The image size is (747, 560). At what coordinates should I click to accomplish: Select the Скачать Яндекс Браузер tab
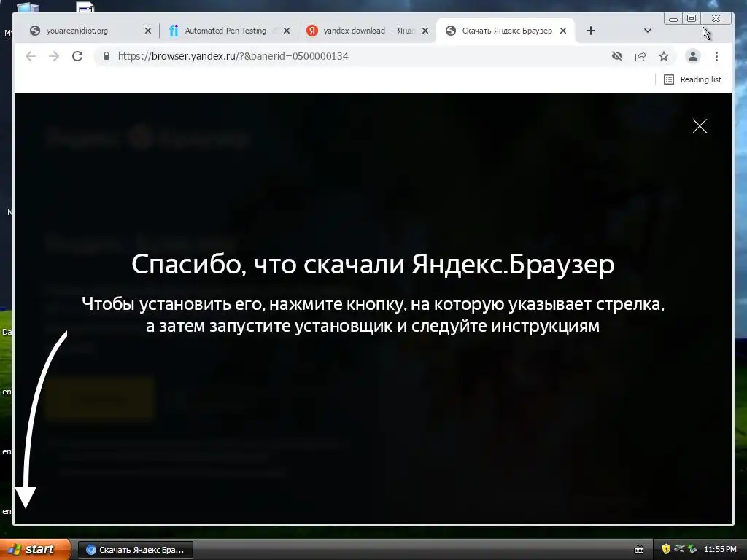(505, 31)
